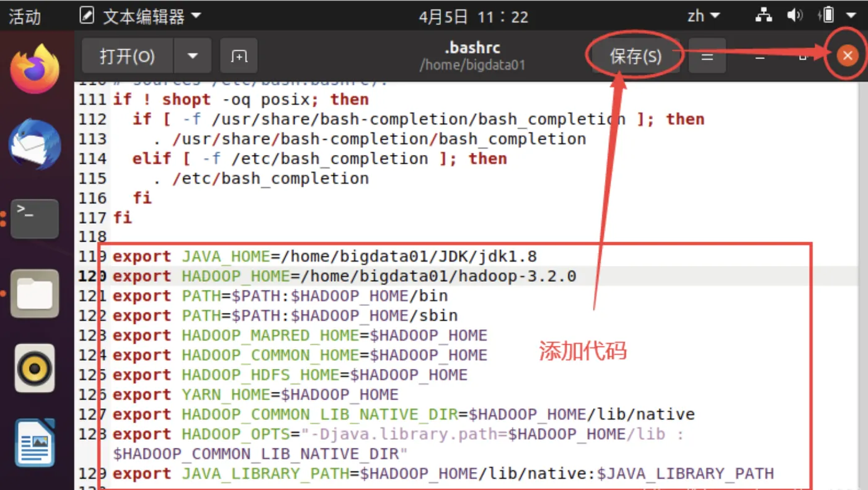Click line 115 '. /etc/bash_completion'

click(x=260, y=179)
